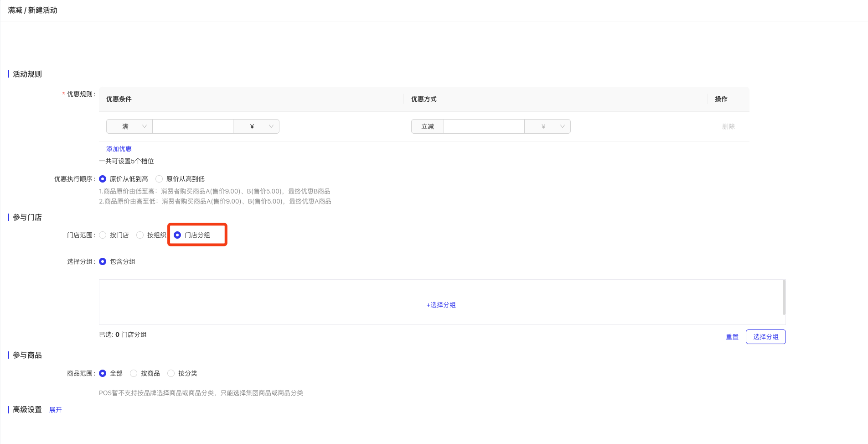Select the 包含分组 radio option
868x444 pixels.
(103, 261)
